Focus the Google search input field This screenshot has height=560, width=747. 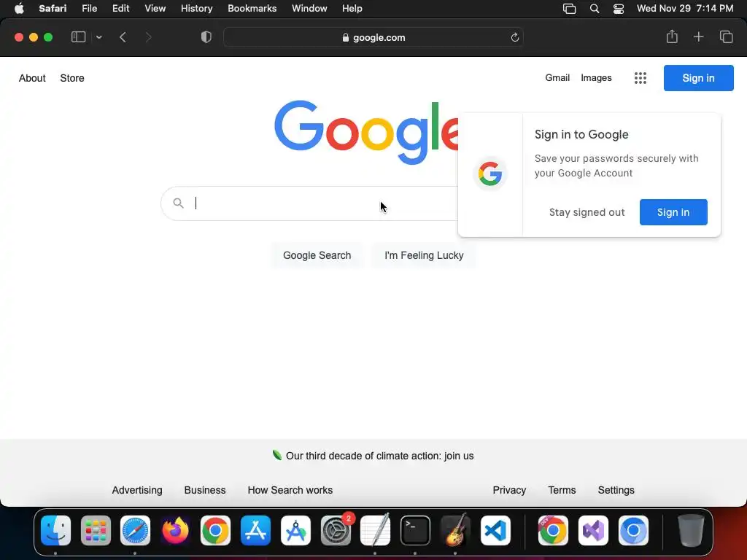[x=309, y=203]
